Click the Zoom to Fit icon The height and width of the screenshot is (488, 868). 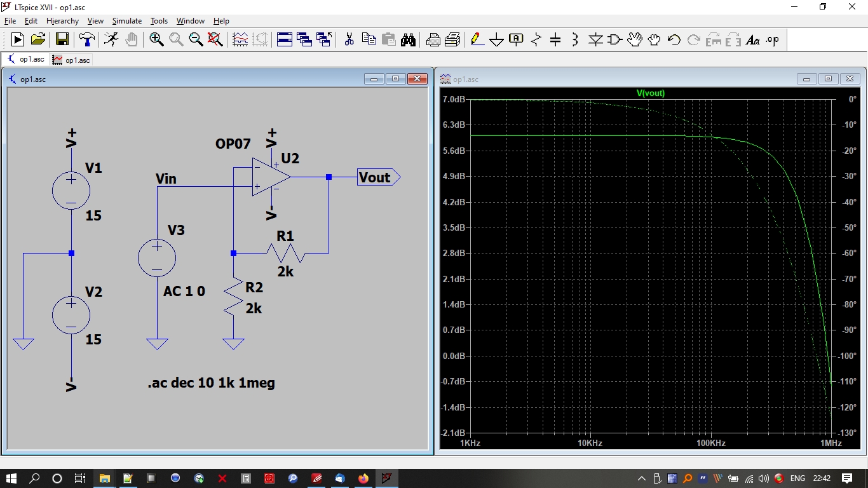pyautogui.click(x=215, y=39)
